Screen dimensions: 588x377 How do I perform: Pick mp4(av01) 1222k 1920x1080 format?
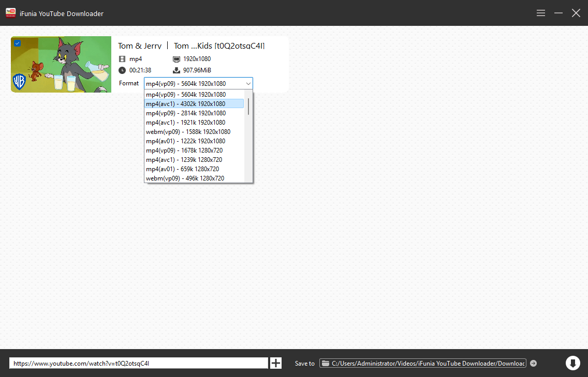point(185,141)
